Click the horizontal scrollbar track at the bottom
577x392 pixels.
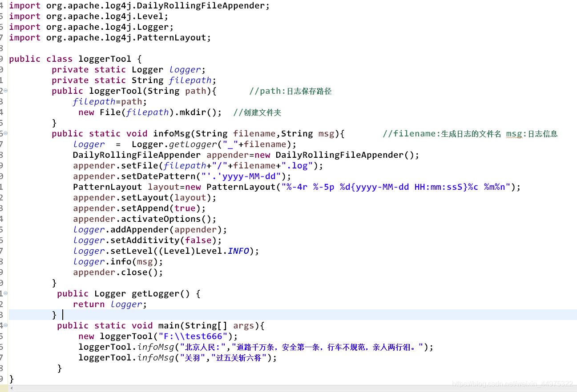(x=294, y=388)
